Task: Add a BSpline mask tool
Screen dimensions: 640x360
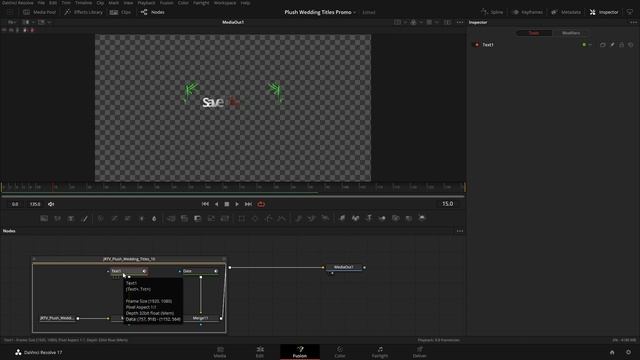Action: coord(282,218)
